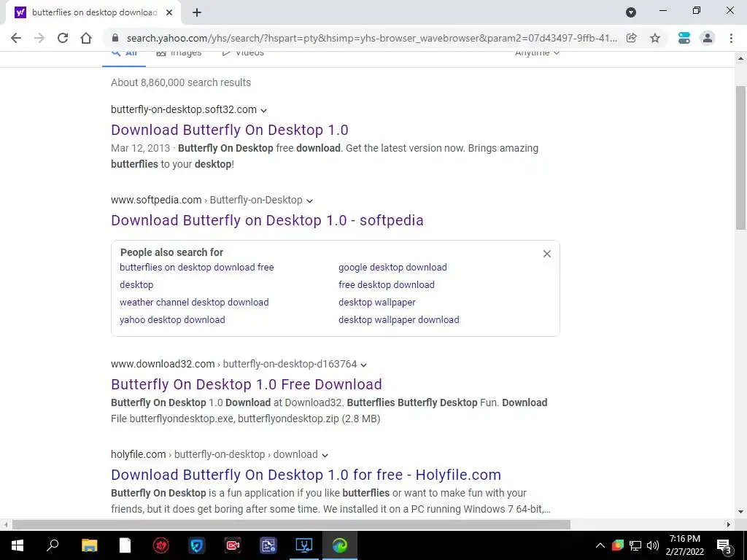Open the blue browser extension icon
Image resolution: width=747 pixels, height=560 pixels.
(684, 38)
